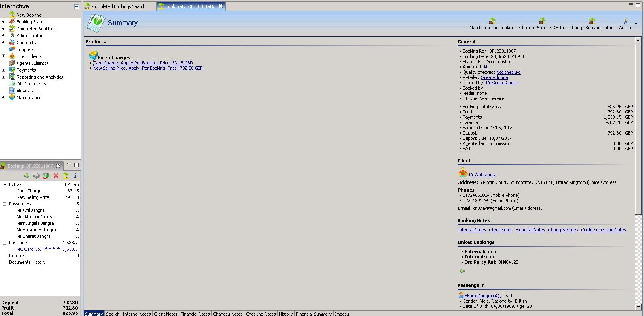
Task: Click the blue info icon in the Booking panel toolbar
Action: click(75, 176)
